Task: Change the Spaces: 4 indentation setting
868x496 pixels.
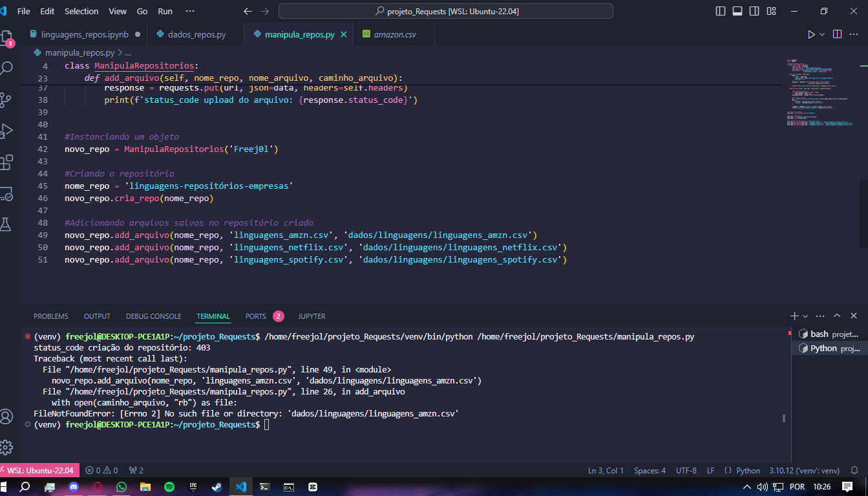Action: (650, 470)
